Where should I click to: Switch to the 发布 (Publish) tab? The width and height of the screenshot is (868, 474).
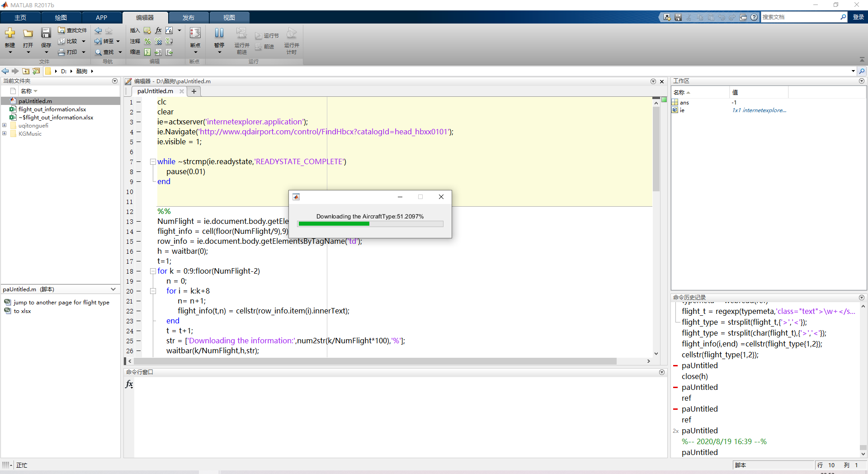tap(189, 18)
